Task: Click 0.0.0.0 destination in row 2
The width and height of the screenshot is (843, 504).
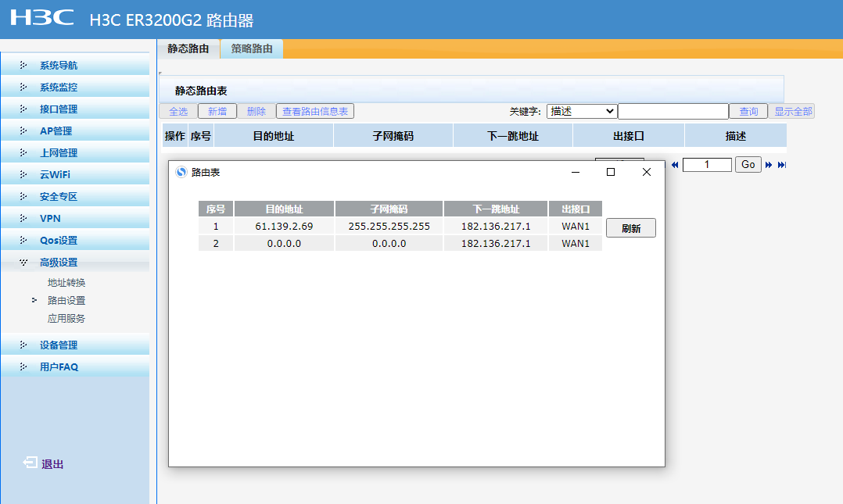Action: pos(284,243)
